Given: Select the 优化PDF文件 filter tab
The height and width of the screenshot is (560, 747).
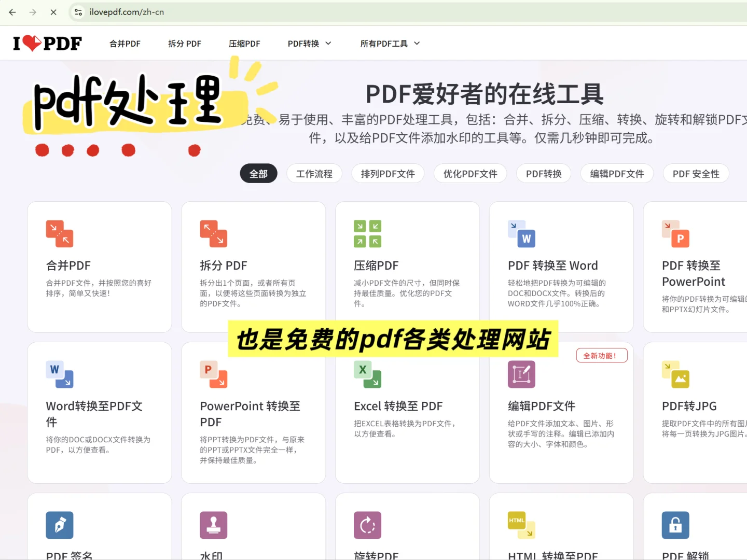Looking at the screenshot, I should (471, 174).
